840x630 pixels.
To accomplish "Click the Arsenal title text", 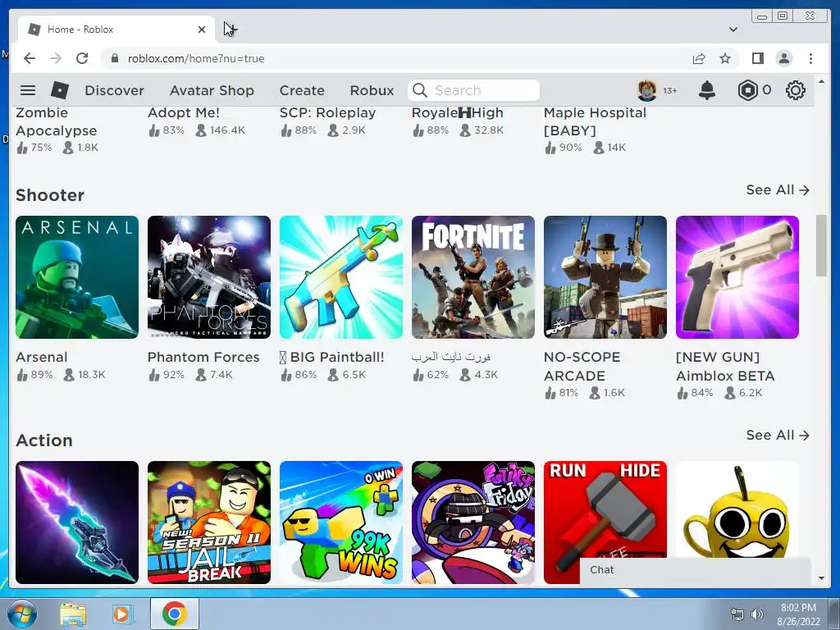I will tap(41, 358).
